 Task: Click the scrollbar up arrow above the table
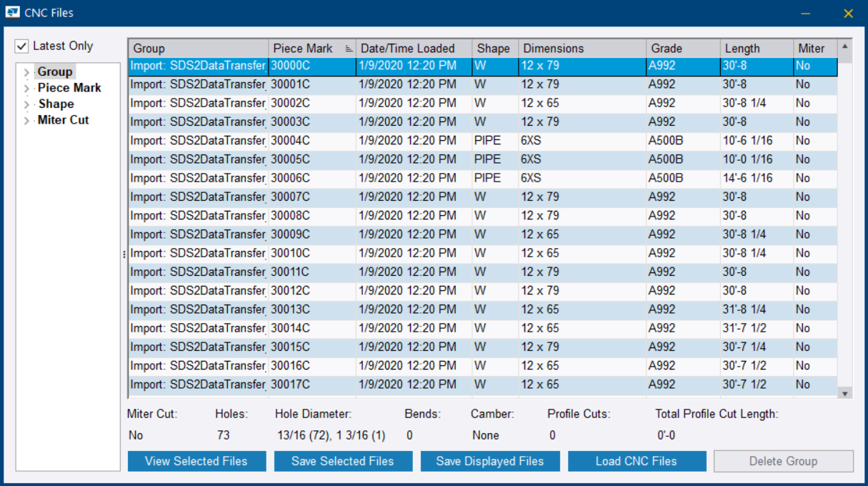pos(844,47)
